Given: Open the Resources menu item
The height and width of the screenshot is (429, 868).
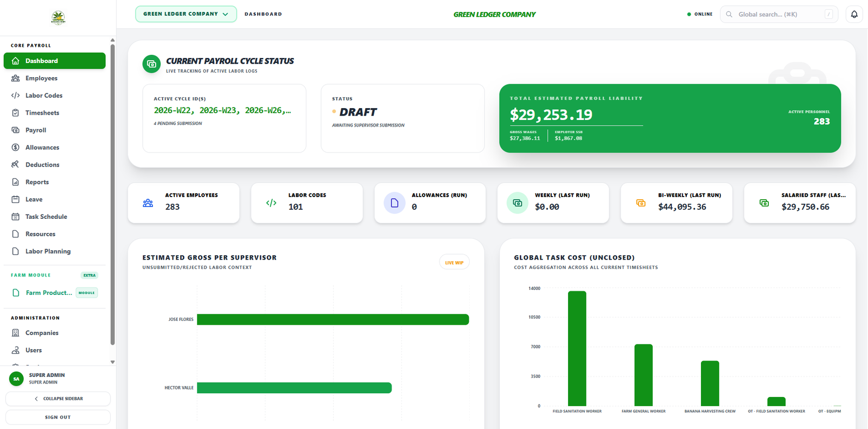Looking at the screenshot, I should coord(54,234).
